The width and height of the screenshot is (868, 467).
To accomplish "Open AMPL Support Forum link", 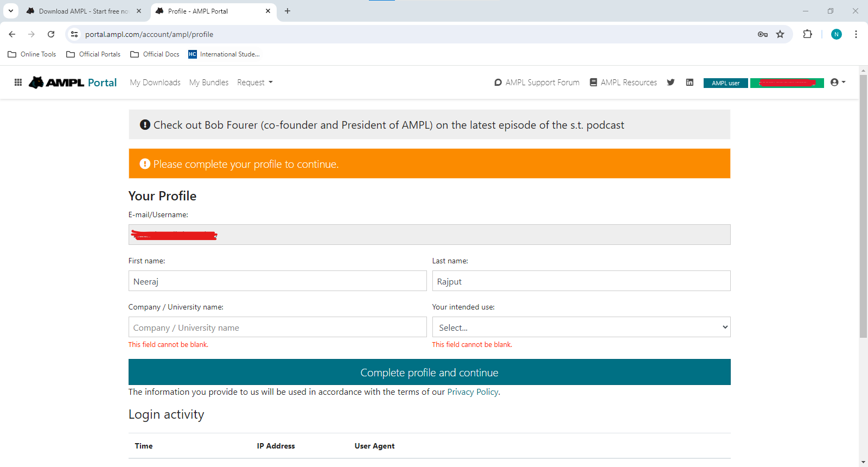I will click(537, 83).
